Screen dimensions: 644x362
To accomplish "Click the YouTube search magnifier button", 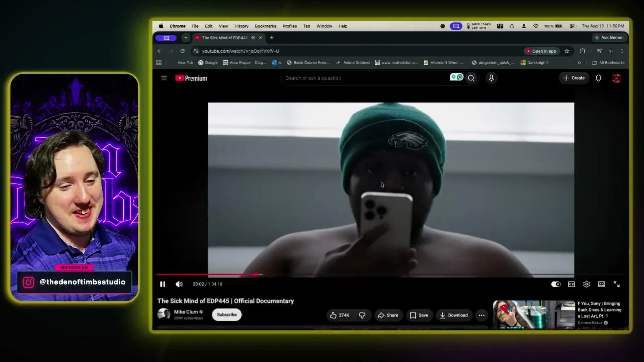I will pyautogui.click(x=471, y=78).
